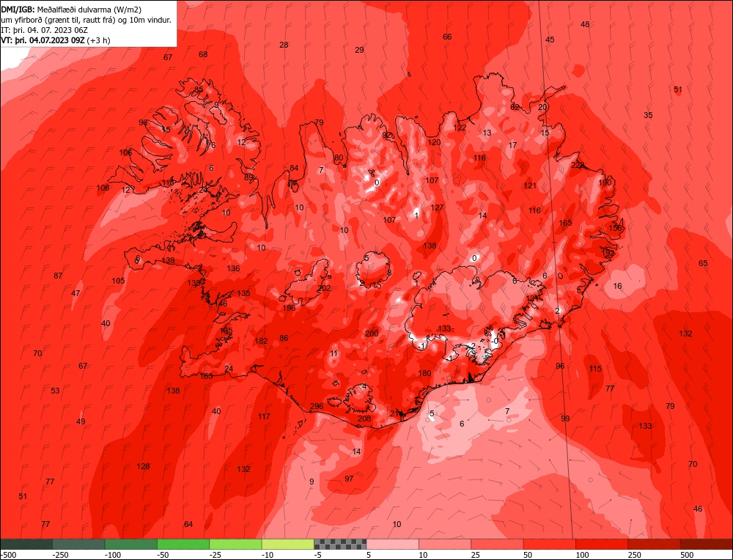Screen dimensions: 733x560
Task: Click the "VT: þri. 04.07.2023 09Z (+3 h)" line
Action: click(56, 40)
